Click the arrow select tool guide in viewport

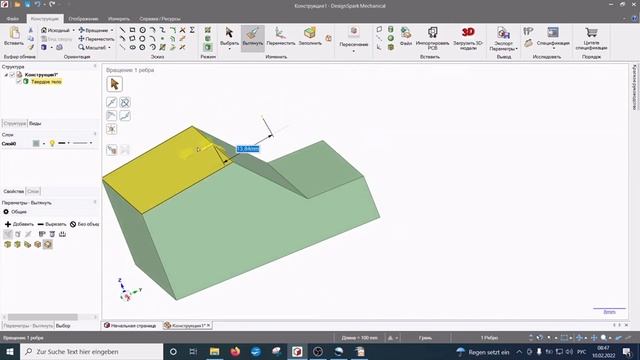pyautogui.click(x=114, y=84)
